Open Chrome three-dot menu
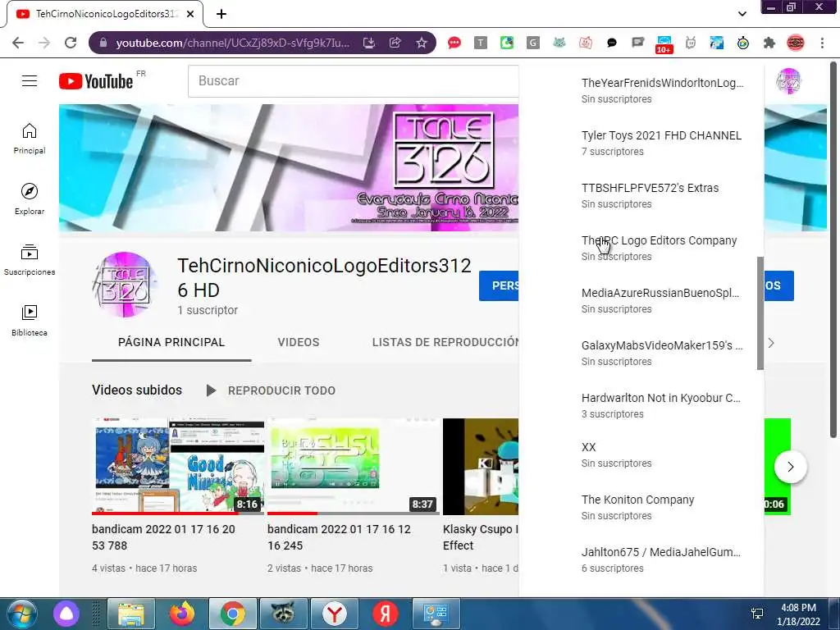The width and height of the screenshot is (840, 630). [x=822, y=43]
